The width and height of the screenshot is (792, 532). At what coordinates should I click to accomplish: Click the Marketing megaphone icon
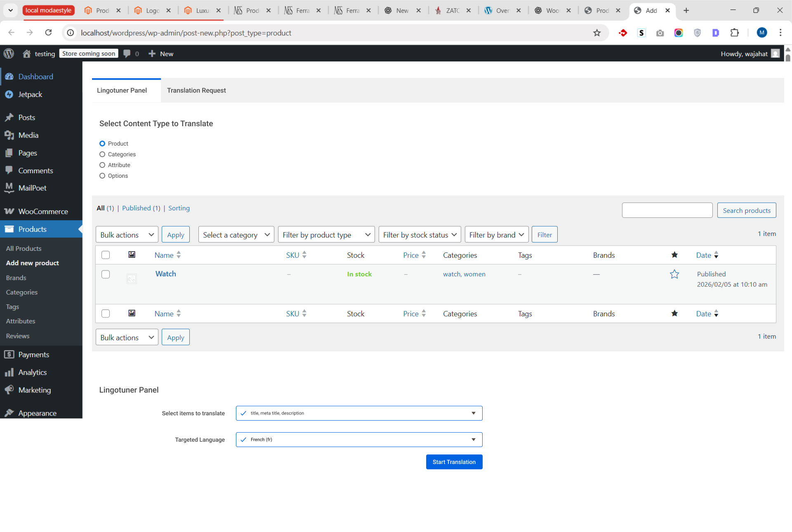(x=9, y=390)
